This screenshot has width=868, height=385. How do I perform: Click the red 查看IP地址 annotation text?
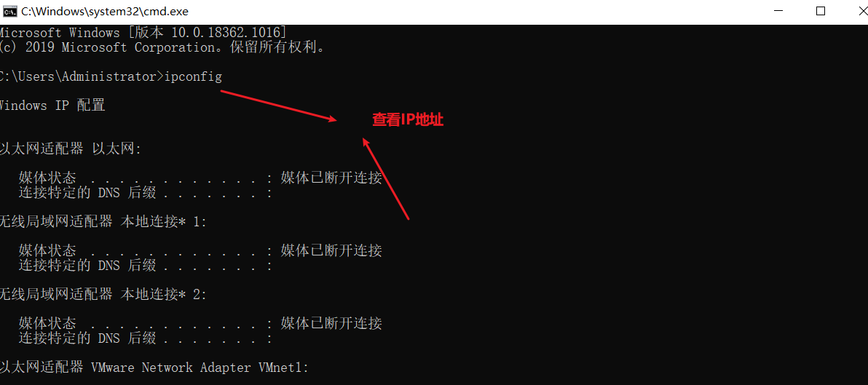pyautogui.click(x=408, y=120)
